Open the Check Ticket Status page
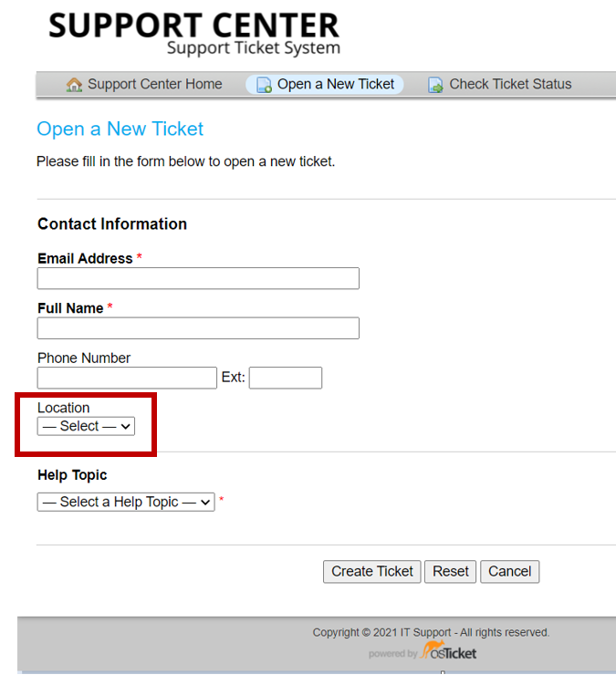This screenshot has height=685, width=616. (509, 84)
